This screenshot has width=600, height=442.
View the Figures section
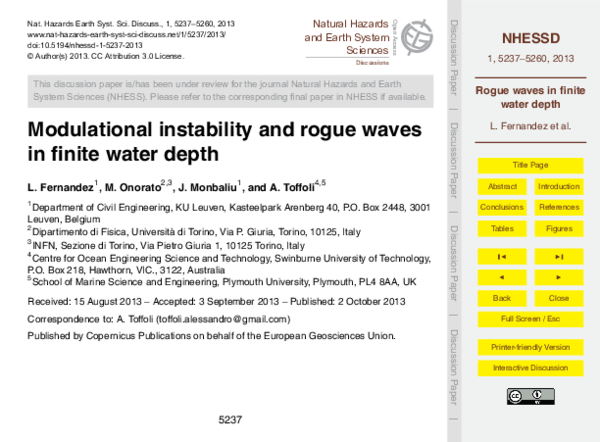click(559, 228)
